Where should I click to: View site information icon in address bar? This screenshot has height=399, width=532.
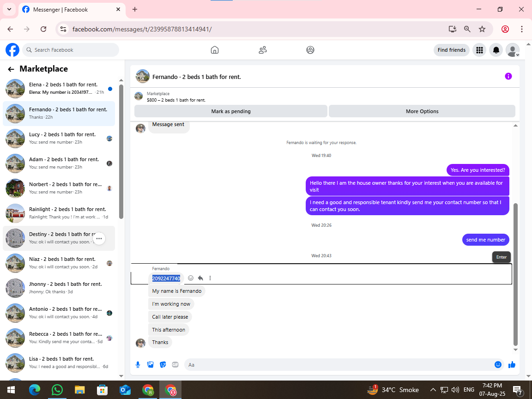click(63, 29)
